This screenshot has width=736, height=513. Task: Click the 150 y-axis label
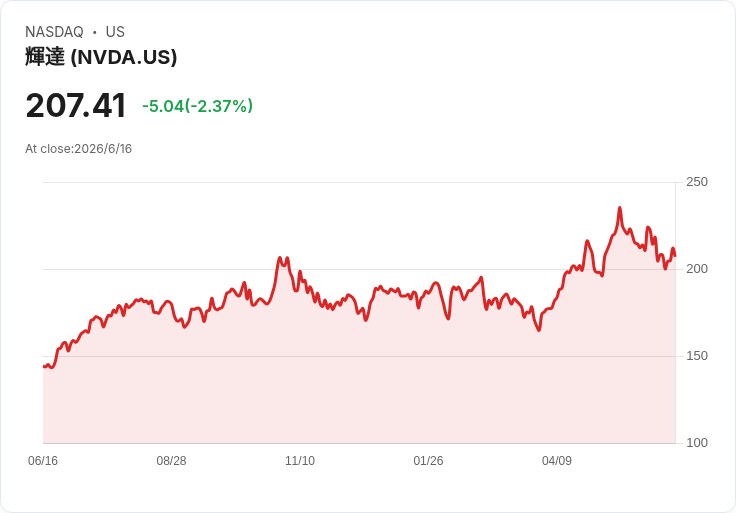tap(697, 356)
